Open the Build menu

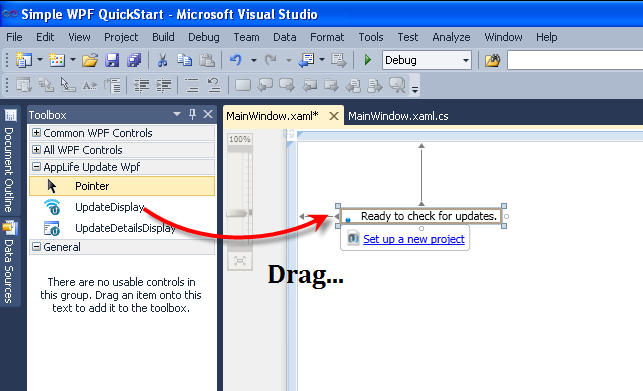[x=163, y=37]
